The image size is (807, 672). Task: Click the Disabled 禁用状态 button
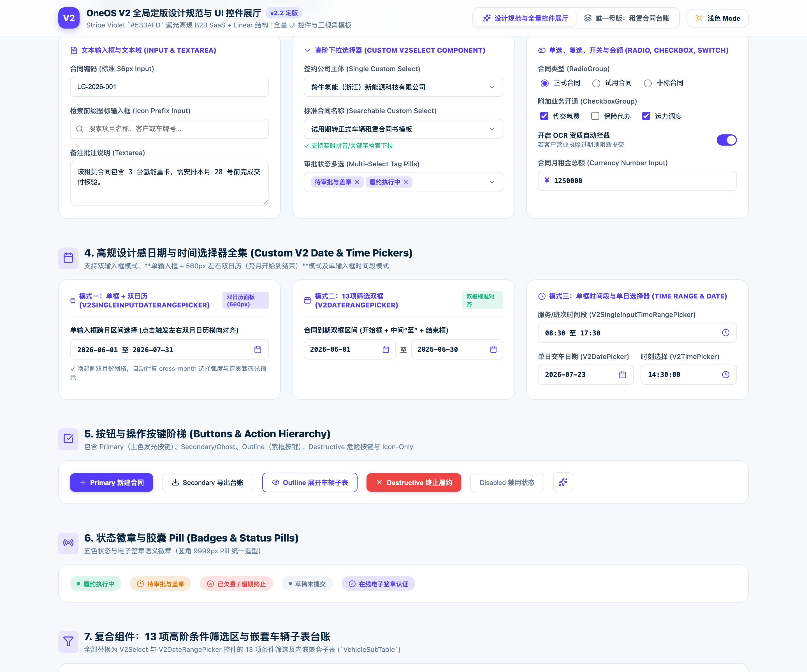(507, 482)
